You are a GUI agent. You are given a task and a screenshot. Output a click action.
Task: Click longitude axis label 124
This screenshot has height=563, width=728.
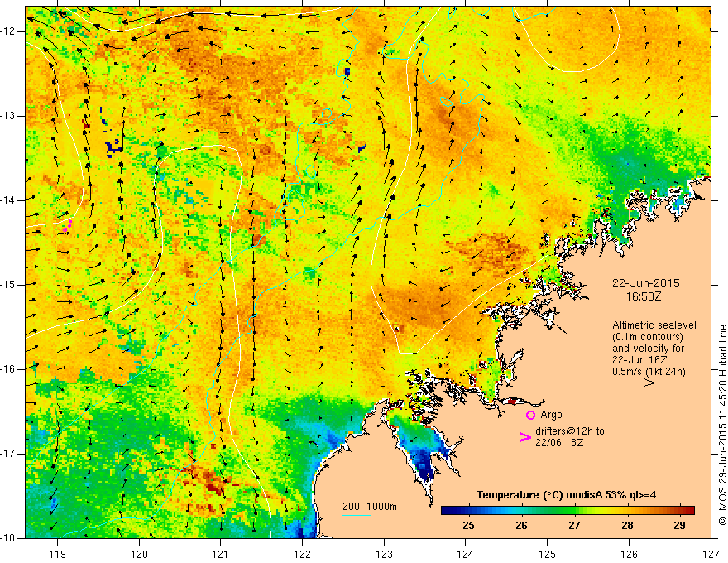465,554
